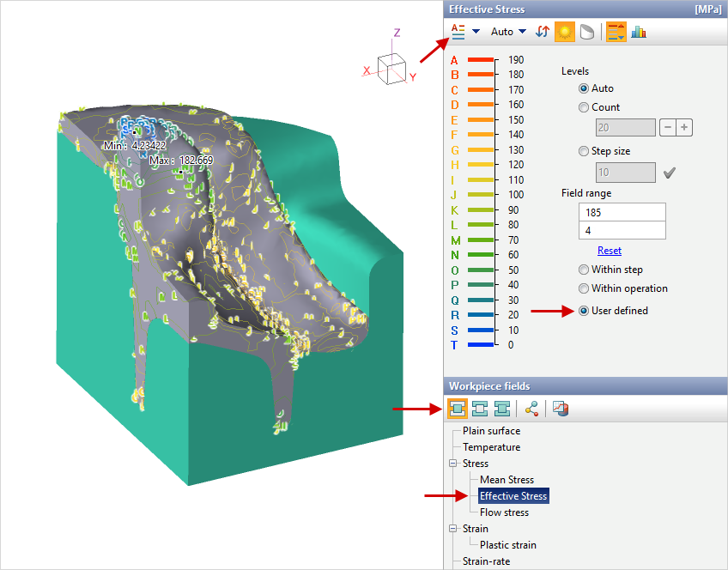Click the chart with cylinder icon
The image size is (728, 570).
(x=560, y=409)
